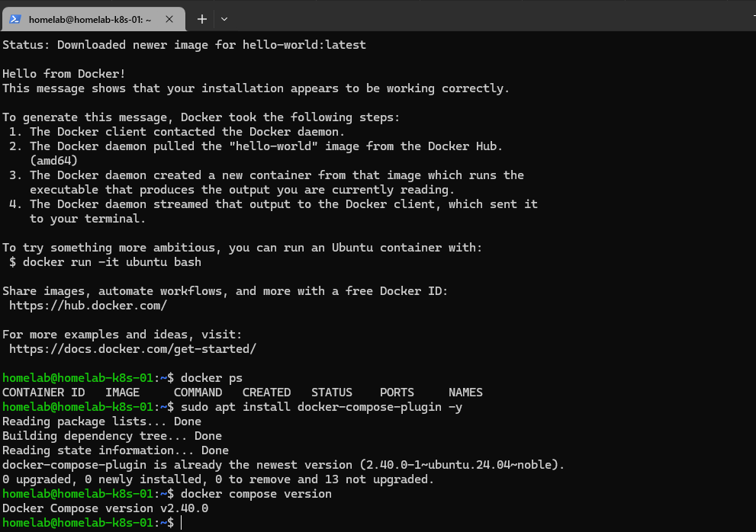Click the 'For more examples and ideas, visit:' line
The height and width of the screenshot is (532, 756).
coord(122,335)
